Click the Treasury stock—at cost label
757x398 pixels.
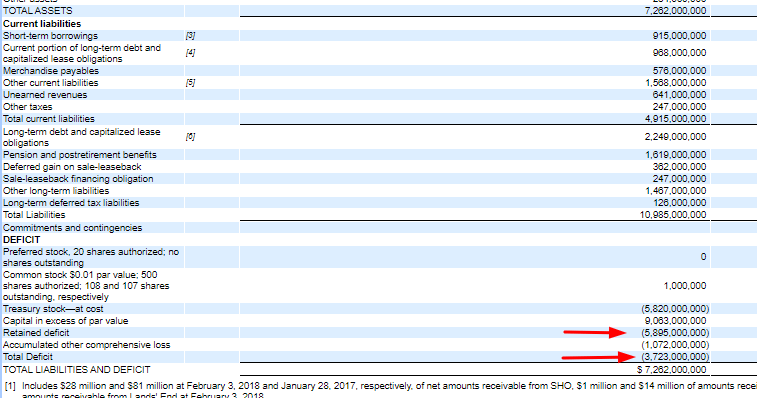coord(53,309)
